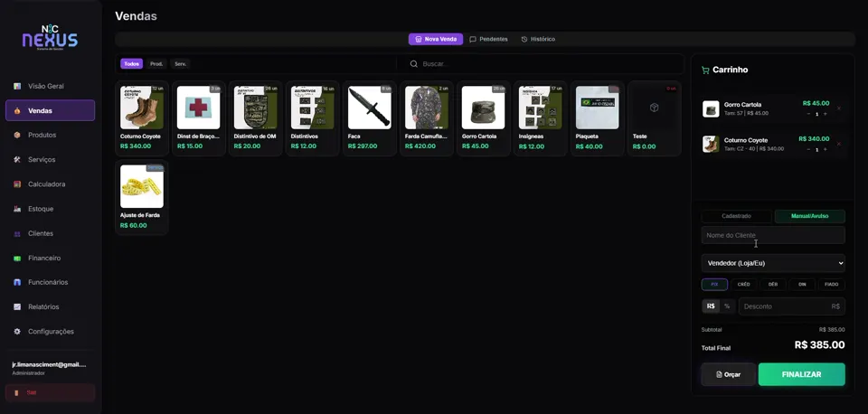This screenshot has width=868, height=414.
Task: Remove Coturno Coyote from the cart
Action: coord(839,144)
